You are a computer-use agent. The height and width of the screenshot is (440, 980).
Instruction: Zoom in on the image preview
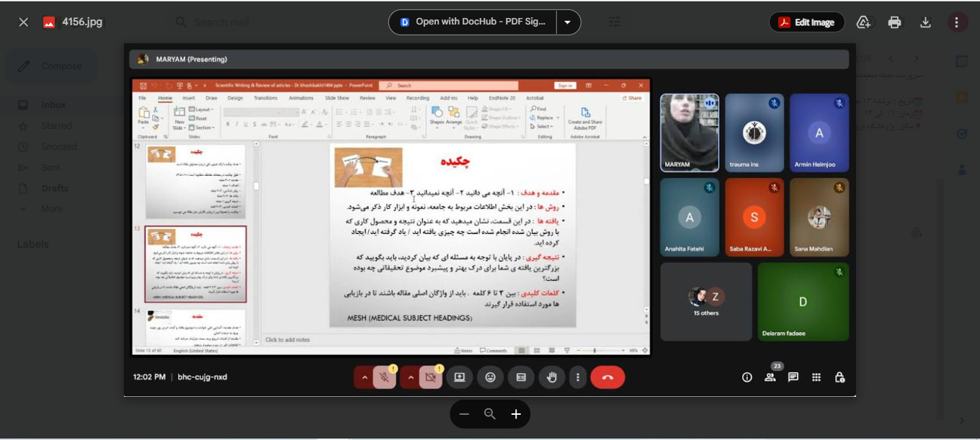pyautogui.click(x=516, y=414)
